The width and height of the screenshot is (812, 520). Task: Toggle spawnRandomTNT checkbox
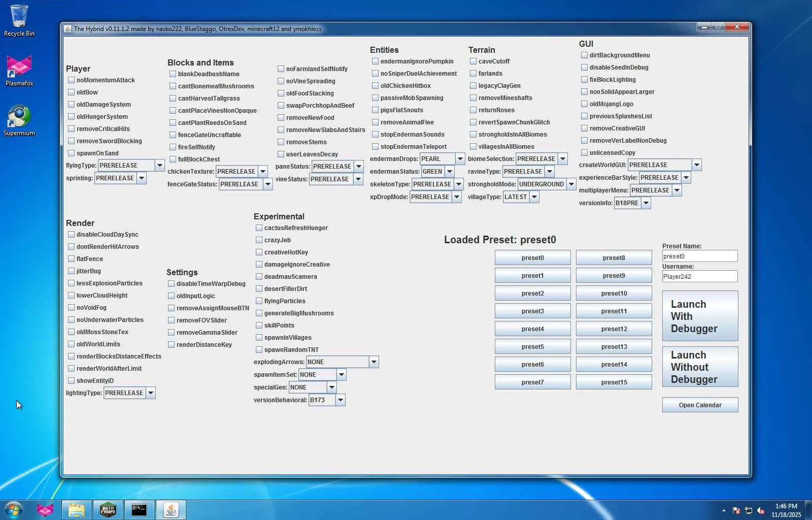pyautogui.click(x=259, y=350)
